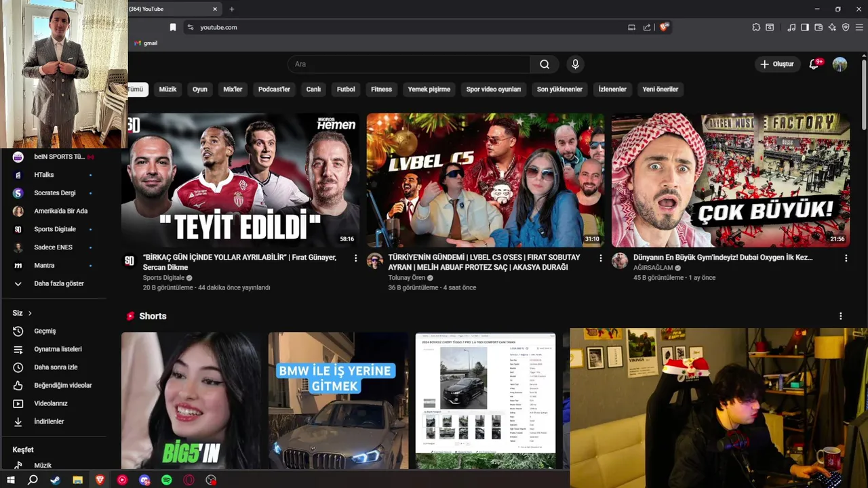Open the browser hamburger menu
The image size is (868, 488).
coord(859,27)
